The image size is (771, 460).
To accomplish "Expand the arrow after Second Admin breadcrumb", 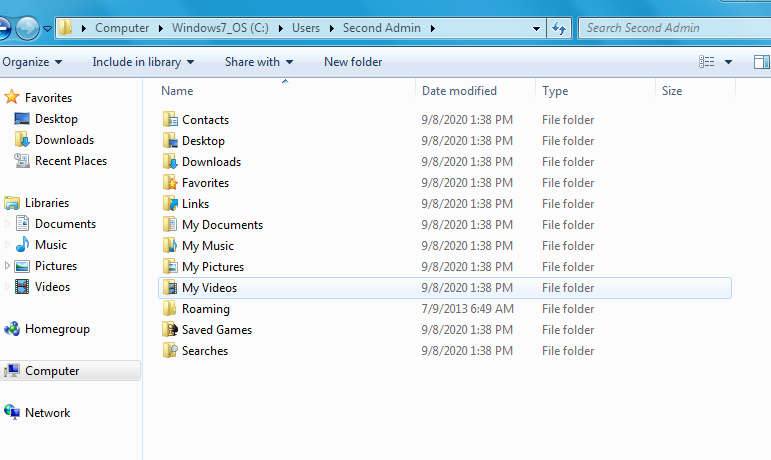I will coord(433,29).
